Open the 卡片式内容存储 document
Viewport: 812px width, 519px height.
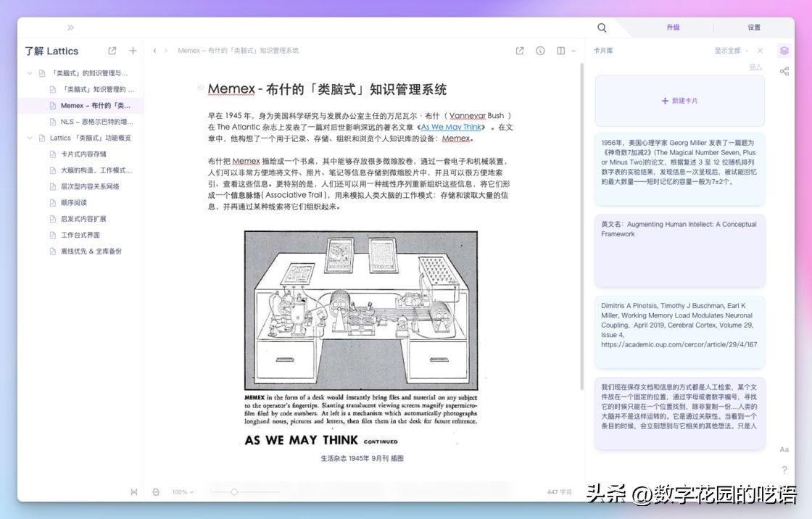pos(83,154)
